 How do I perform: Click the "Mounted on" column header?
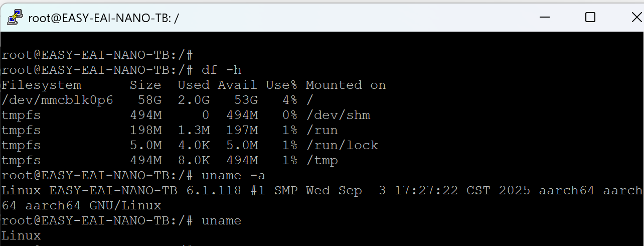[x=346, y=85]
